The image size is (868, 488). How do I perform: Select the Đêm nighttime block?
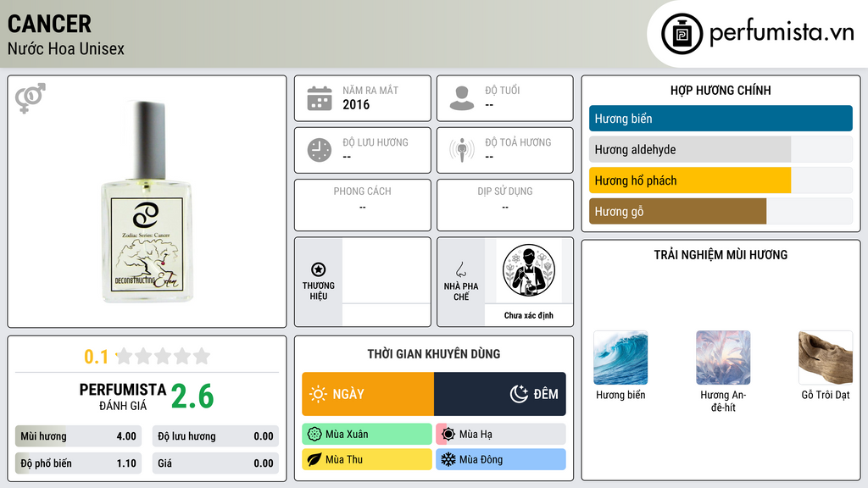[x=500, y=394]
